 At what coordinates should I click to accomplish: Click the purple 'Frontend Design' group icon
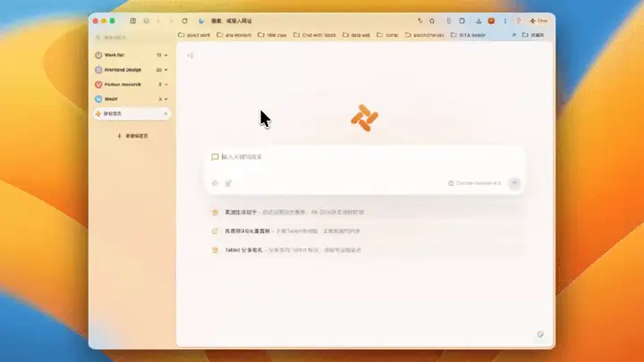coord(98,70)
